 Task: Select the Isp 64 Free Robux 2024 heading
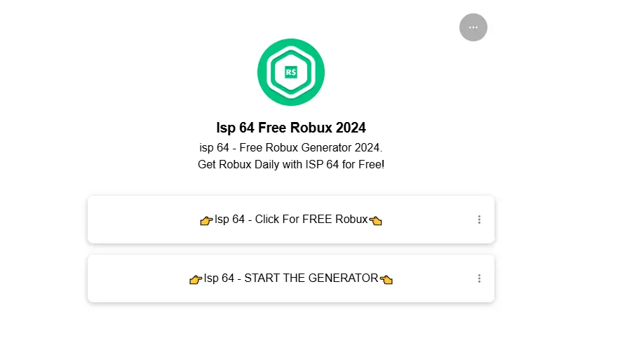click(290, 128)
